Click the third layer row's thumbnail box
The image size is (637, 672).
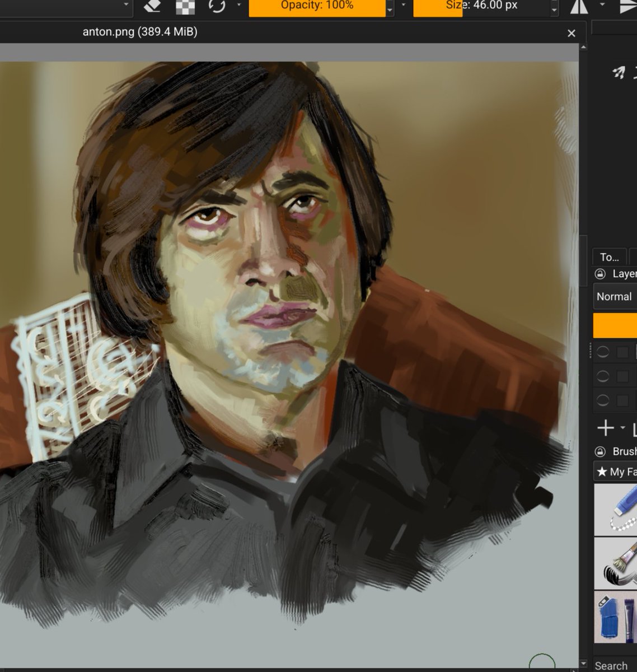(622, 400)
